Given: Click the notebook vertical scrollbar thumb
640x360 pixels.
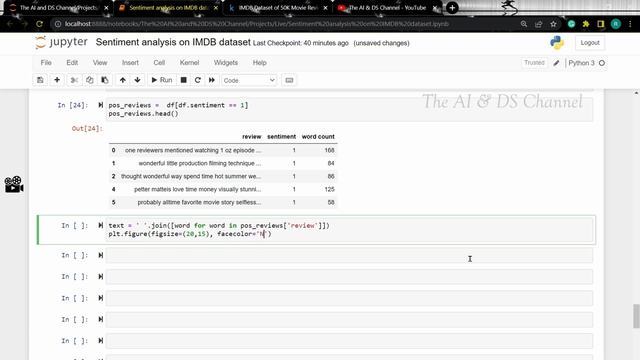Looking at the screenshot, I should tap(636, 316).
